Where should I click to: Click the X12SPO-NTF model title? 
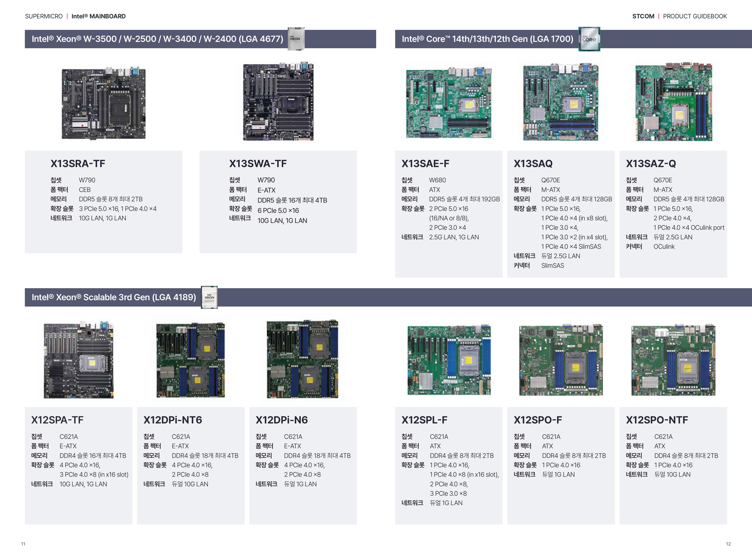tap(657, 420)
